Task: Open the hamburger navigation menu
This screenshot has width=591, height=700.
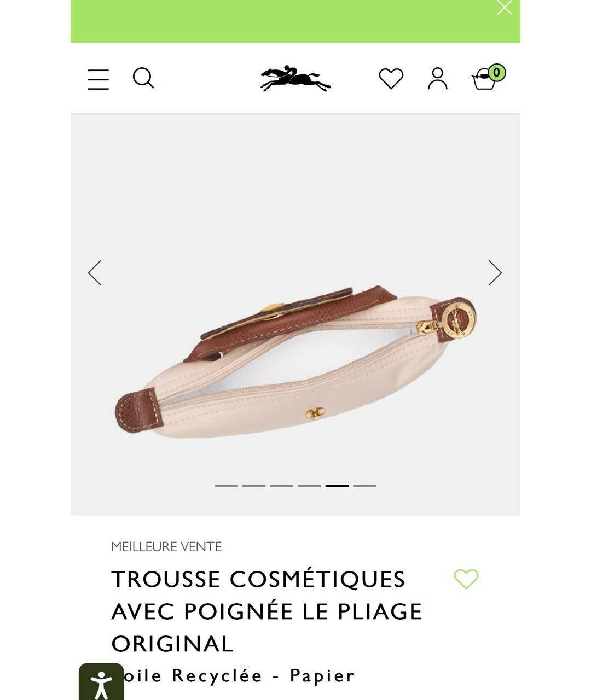Action: pyautogui.click(x=99, y=79)
